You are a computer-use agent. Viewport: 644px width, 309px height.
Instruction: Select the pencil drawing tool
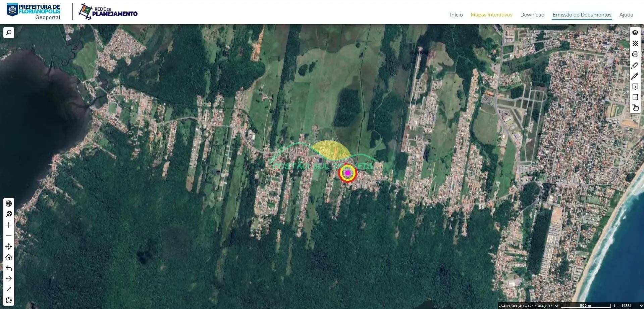[x=635, y=76]
